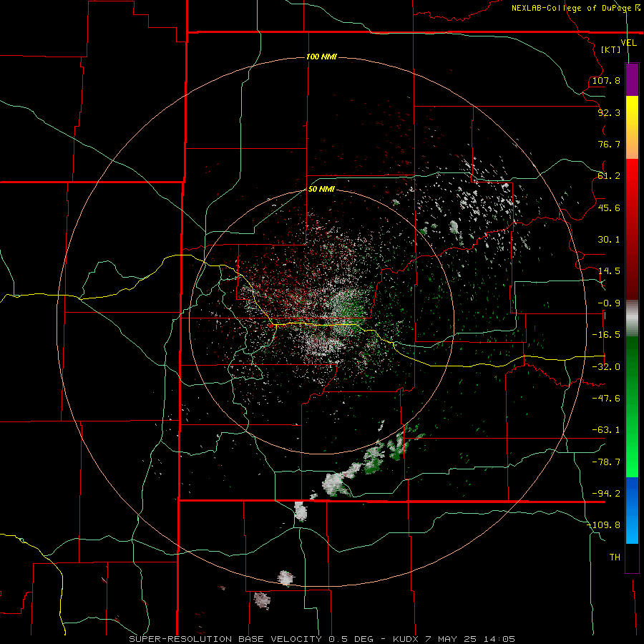Screen dimensions: 644x644
Task: Click the Super-Resolution Base Velocity caption at bottom
Action: click(321, 639)
